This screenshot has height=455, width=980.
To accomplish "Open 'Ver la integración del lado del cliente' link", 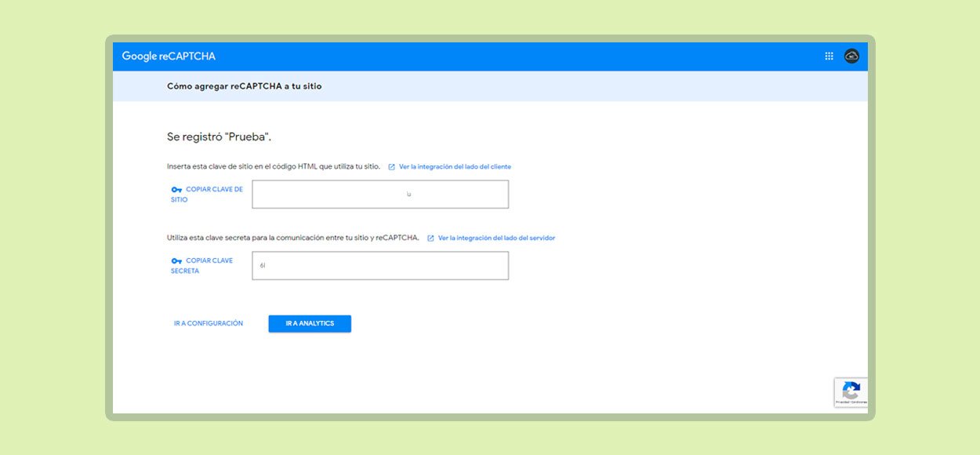I will 455,166.
